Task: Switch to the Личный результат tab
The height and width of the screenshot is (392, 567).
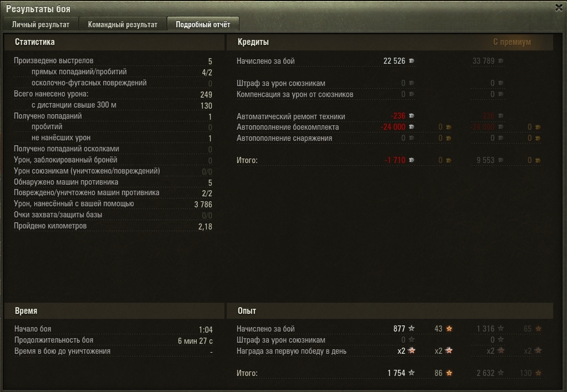Action: coord(40,24)
